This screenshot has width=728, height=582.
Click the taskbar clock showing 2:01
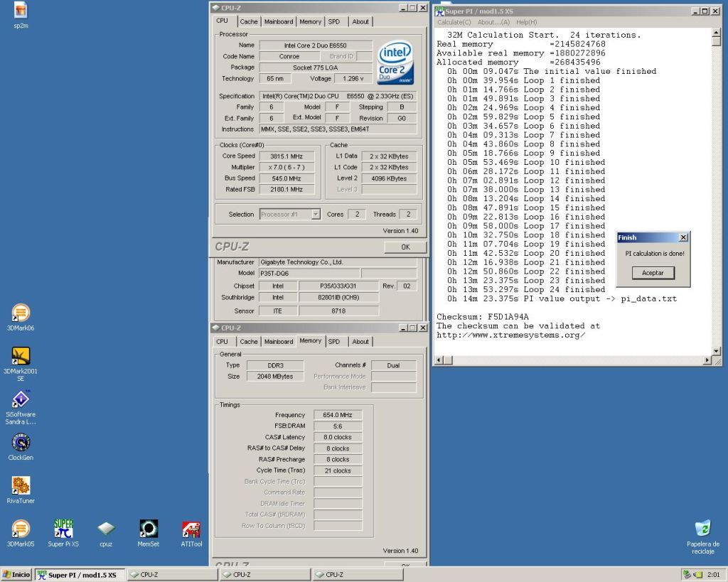(x=714, y=575)
